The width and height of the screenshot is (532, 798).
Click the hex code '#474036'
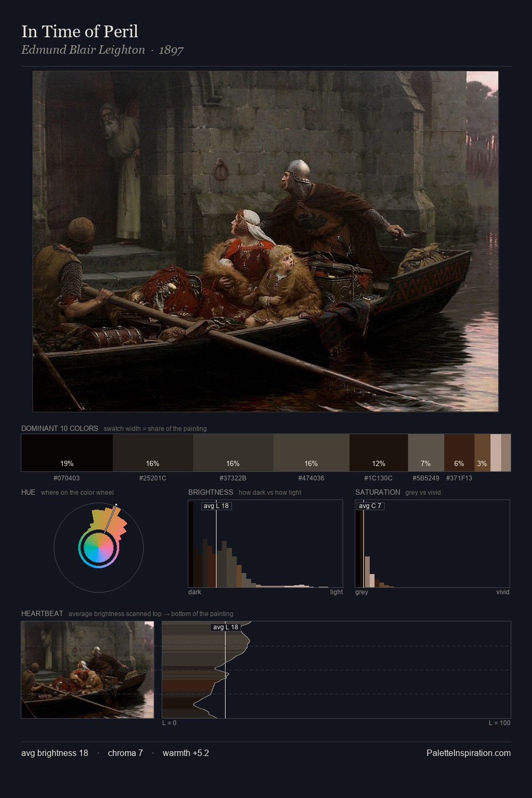311,478
